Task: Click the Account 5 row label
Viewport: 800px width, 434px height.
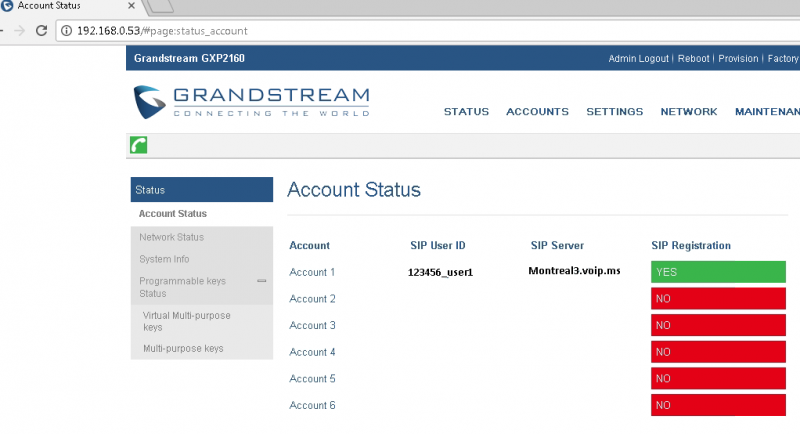Action: (312, 378)
